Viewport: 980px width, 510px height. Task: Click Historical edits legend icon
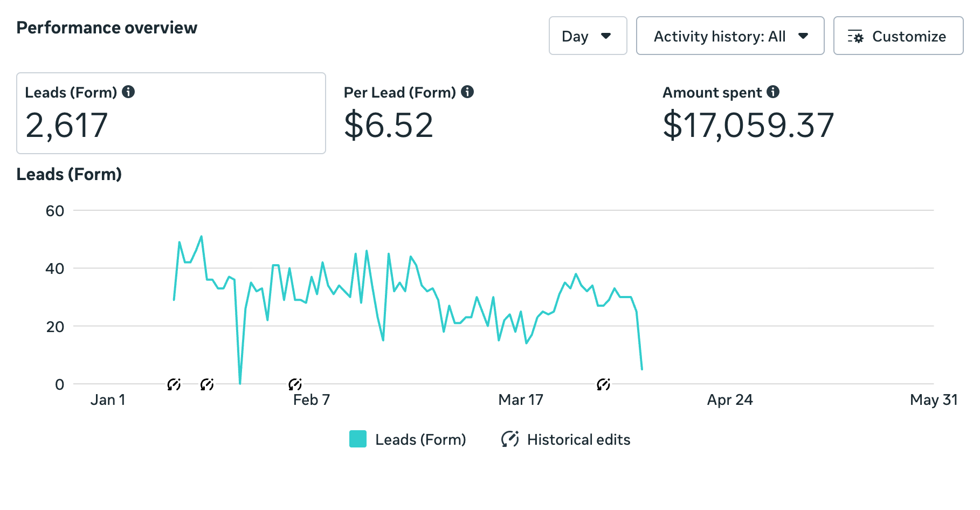coord(510,439)
